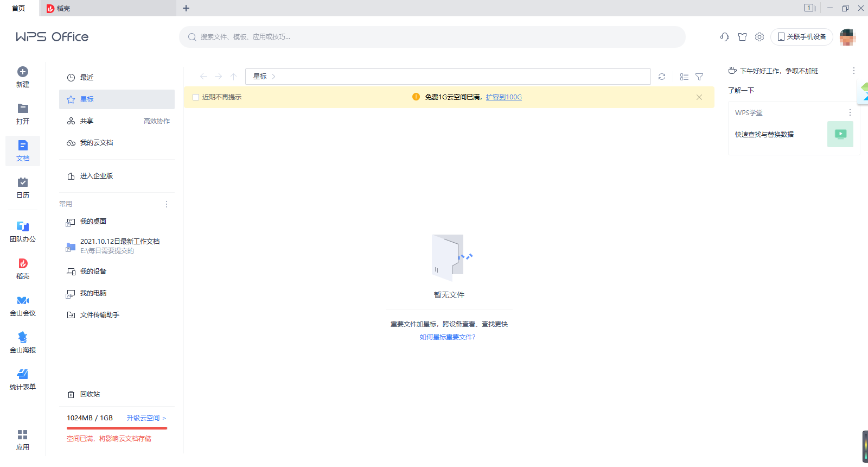This screenshot has width=868, height=467.
Task: Click the filter funnel icon
Action: (699, 77)
